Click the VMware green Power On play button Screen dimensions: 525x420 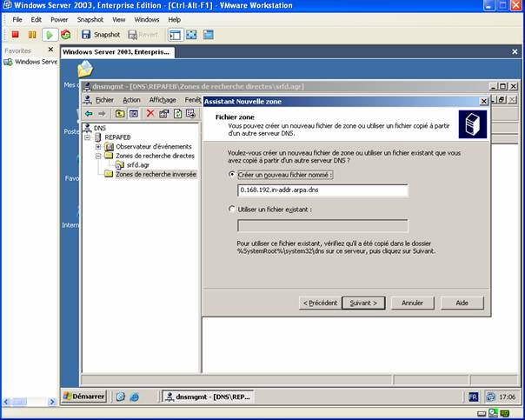coord(50,35)
